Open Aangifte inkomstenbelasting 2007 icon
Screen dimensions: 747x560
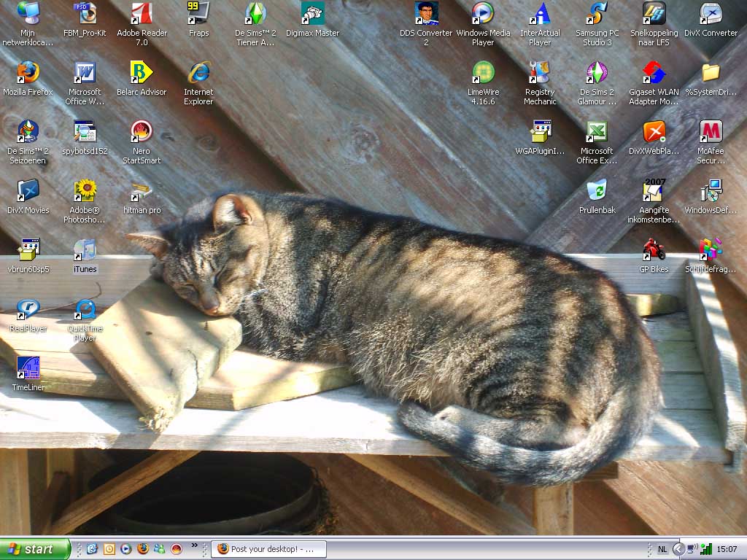coord(654,201)
